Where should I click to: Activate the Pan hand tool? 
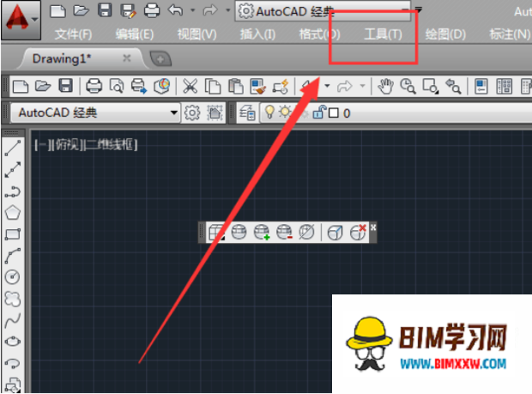click(387, 86)
